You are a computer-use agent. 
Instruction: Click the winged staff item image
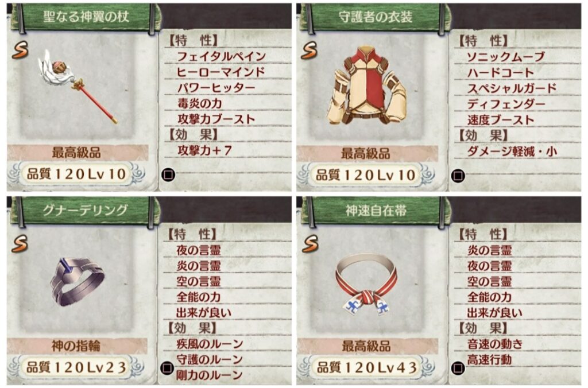pos(78,87)
